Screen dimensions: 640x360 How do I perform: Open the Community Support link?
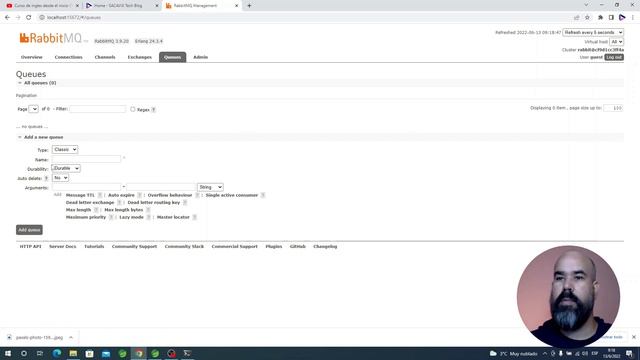134,247
